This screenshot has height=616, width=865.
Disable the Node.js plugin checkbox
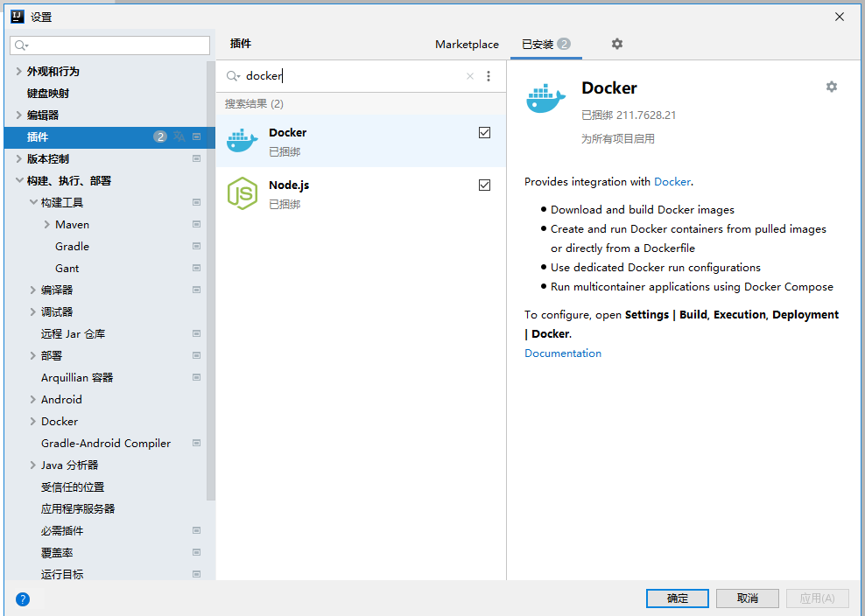click(x=484, y=185)
